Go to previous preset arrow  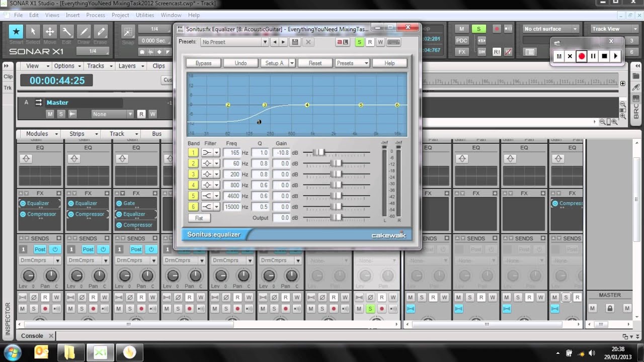[275, 42]
